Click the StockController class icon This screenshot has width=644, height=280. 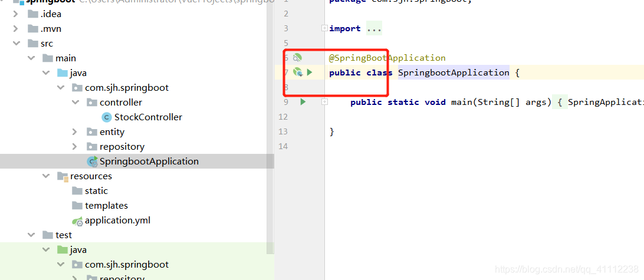point(107,117)
